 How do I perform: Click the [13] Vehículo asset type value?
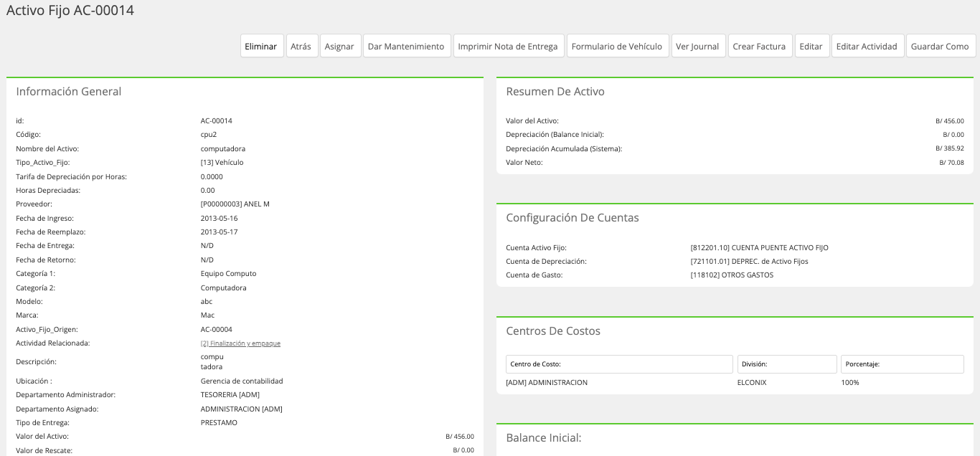222,163
